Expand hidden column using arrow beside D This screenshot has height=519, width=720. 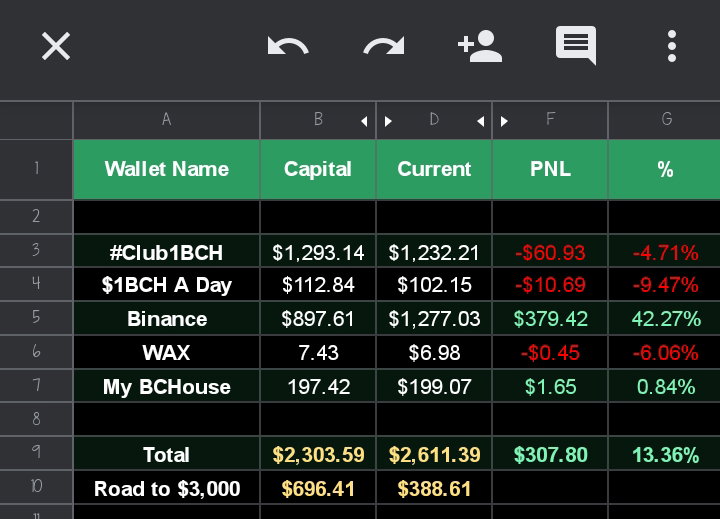pos(388,121)
